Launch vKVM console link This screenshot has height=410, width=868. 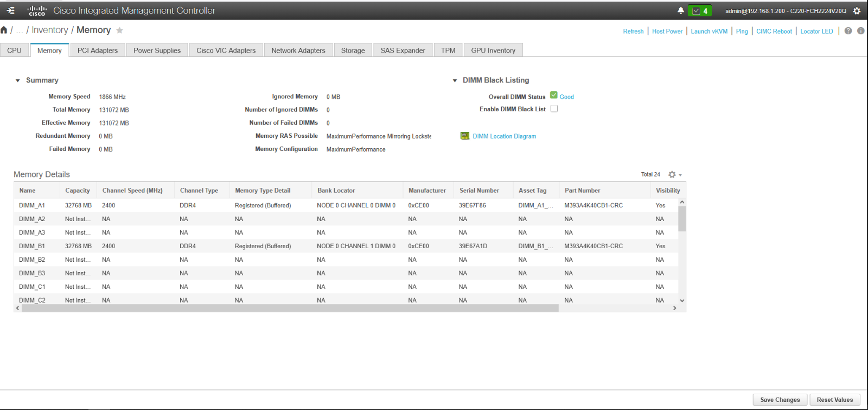coord(709,31)
